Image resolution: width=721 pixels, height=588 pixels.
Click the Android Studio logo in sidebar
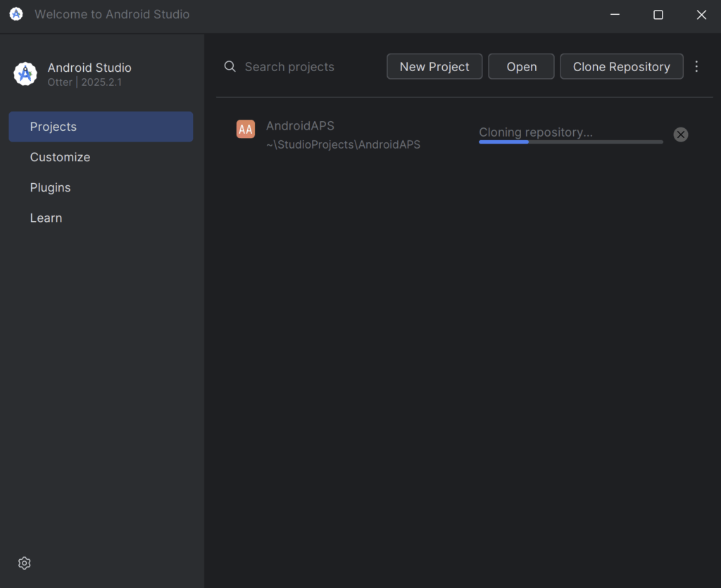pos(25,74)
